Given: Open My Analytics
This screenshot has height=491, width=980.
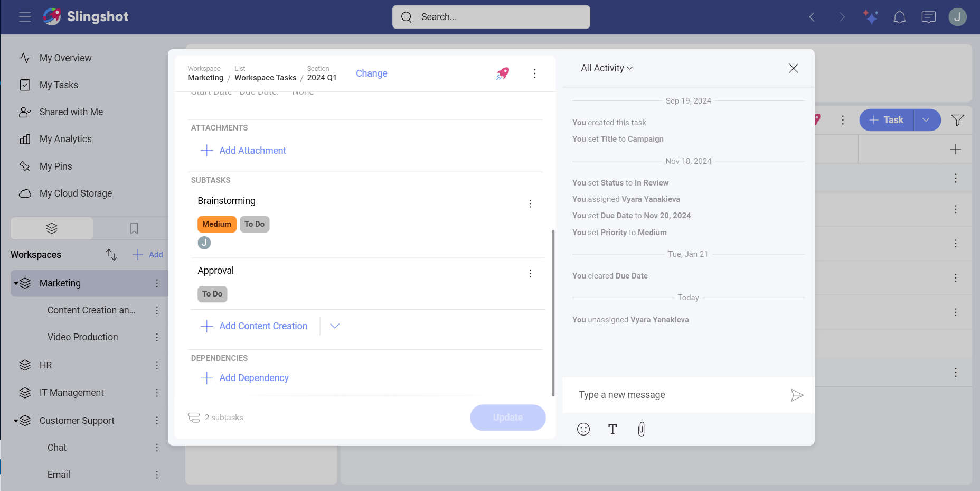Looking at the screenshot, I should 65,139.
